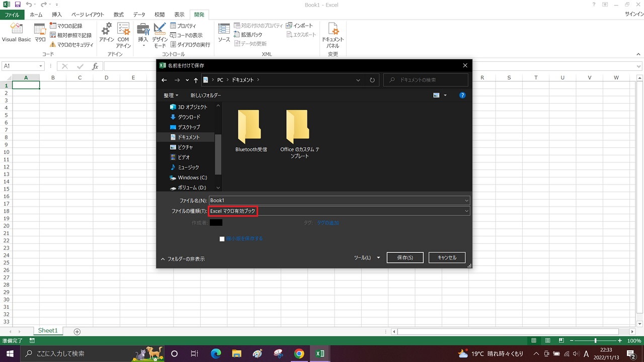
Task: Select ダウンロード in navigation pane
Action: (x=185, y=117)
